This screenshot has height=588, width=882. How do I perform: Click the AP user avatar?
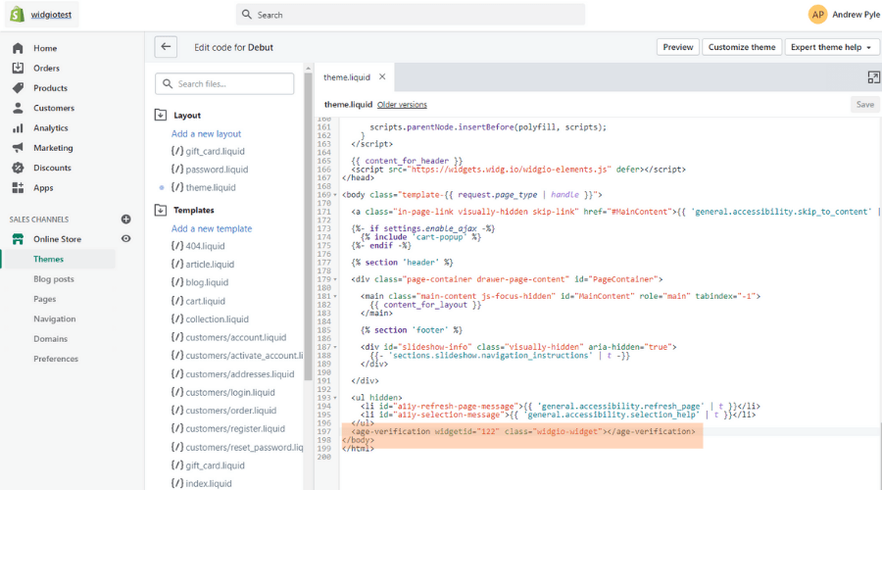(x=818, y=15)
